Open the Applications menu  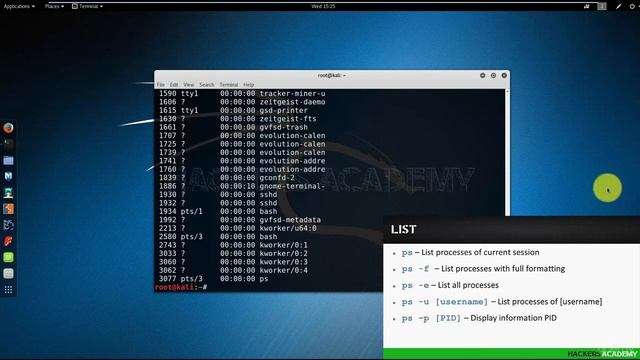coord(19,6)
